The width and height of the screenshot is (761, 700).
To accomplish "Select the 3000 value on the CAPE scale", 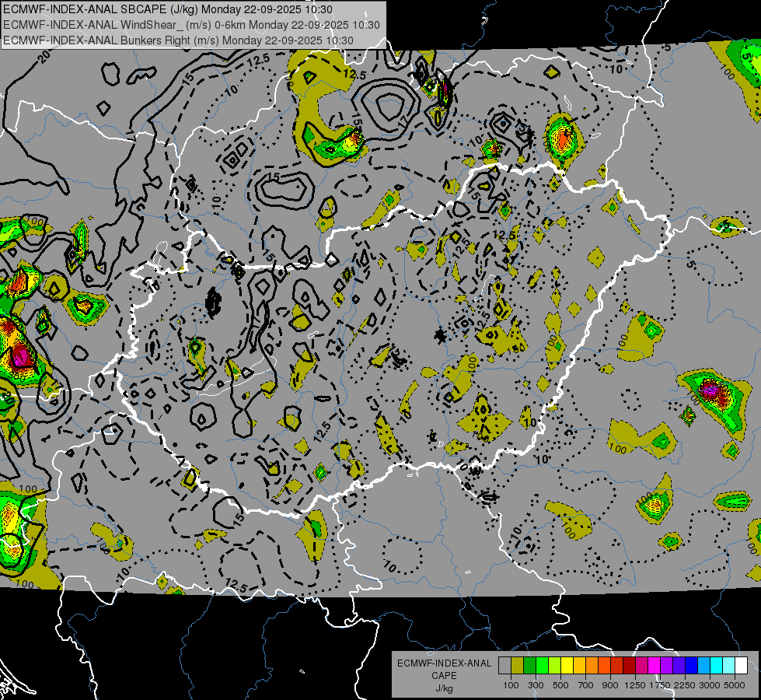I will tap(710, 685).
